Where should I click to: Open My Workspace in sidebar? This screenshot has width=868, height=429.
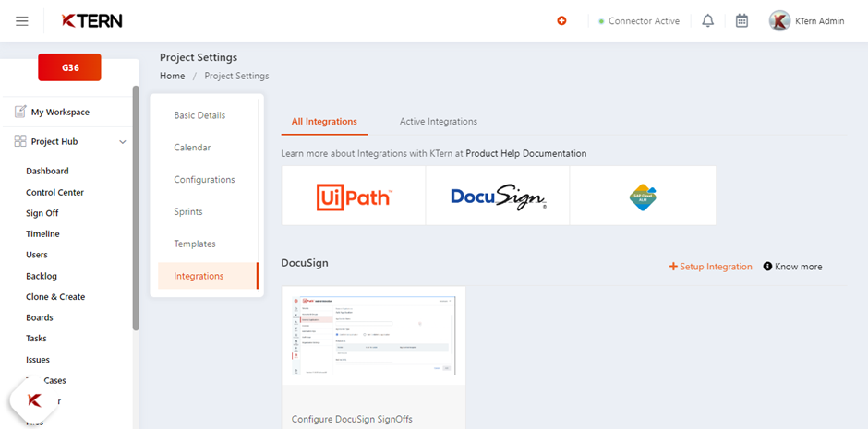tap(60, 113)
